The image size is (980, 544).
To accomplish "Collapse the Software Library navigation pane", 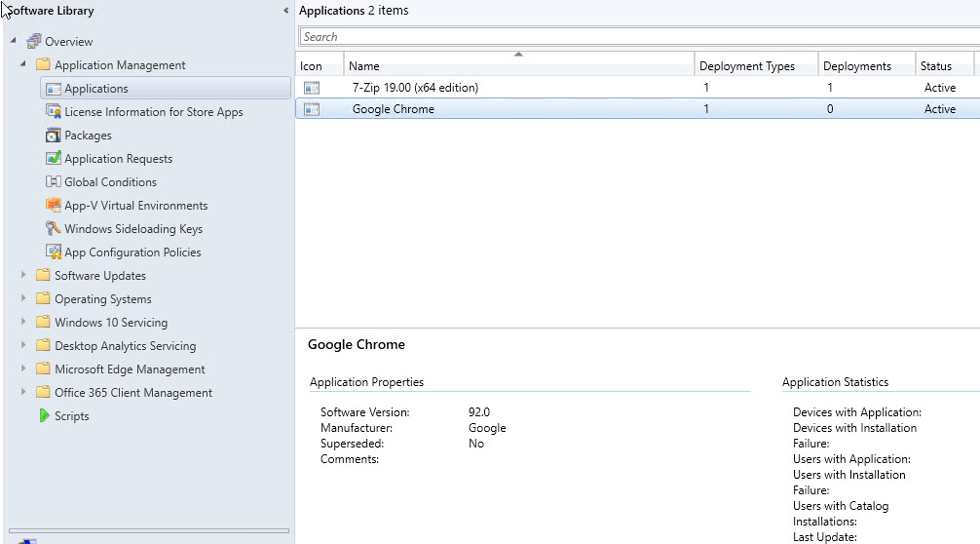I will (x=285, y=11).
